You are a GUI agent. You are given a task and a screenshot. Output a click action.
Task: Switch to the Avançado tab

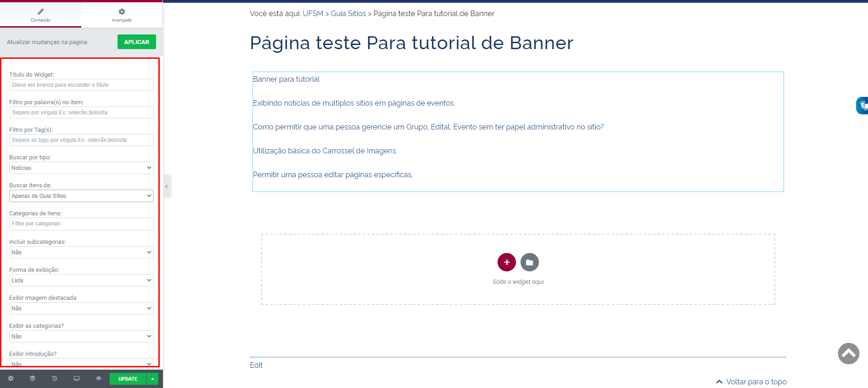(x=122, y=15)
